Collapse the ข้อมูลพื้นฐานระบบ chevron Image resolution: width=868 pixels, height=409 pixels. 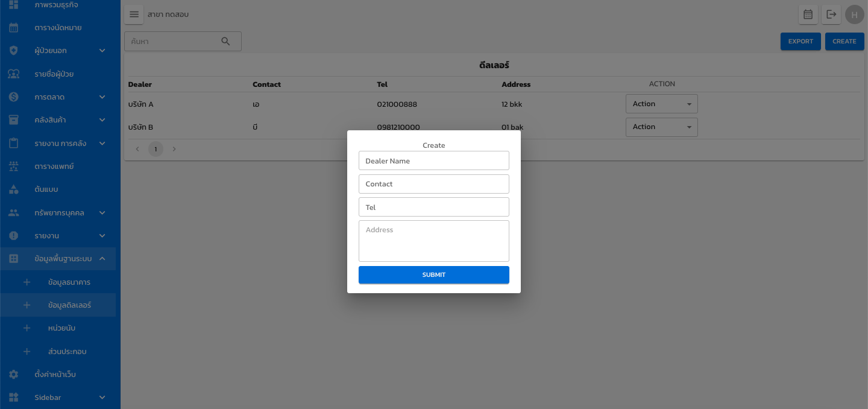pos(102,259)
